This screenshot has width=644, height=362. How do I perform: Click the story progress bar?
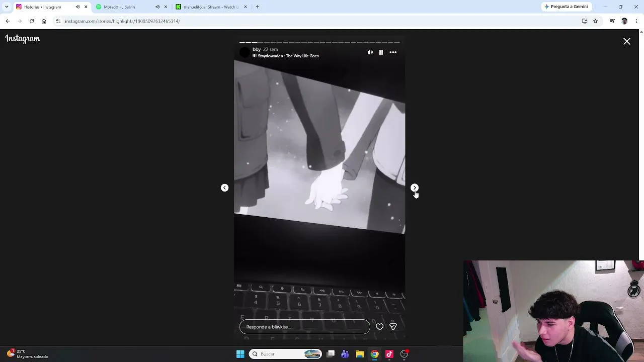click(319, 43)
